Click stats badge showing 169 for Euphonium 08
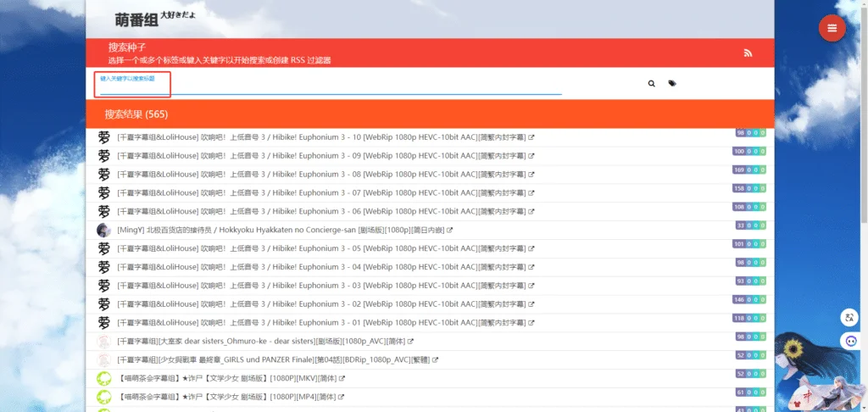 click(x=748, y=170)
